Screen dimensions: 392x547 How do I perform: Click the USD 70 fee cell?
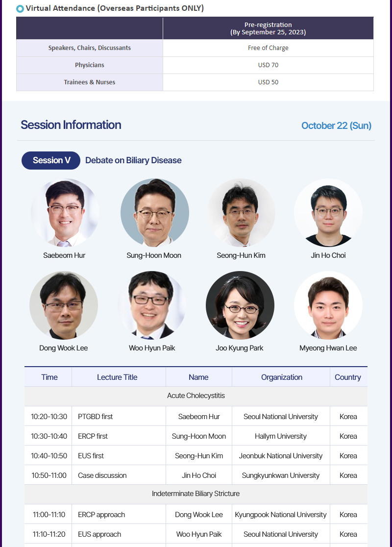(268, 65)
